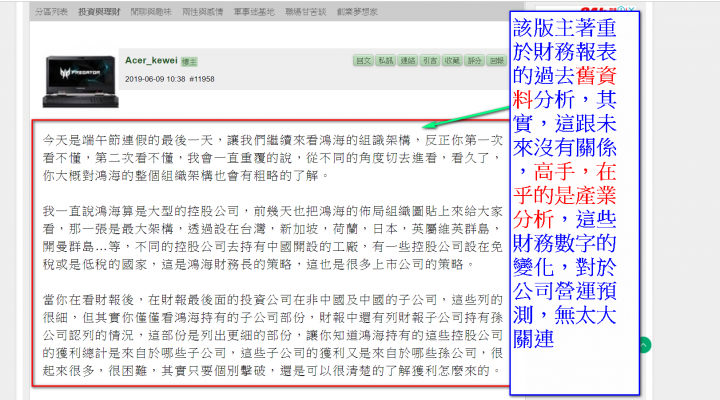
Task: Click the 樓主 badge beside the username
Action: [189, 62]
